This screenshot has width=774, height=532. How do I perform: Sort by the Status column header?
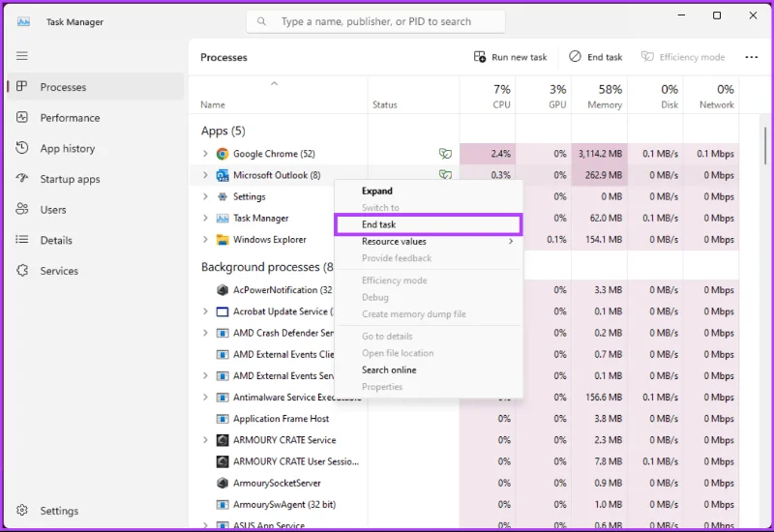pyautogui.click(x=414, y=96)
